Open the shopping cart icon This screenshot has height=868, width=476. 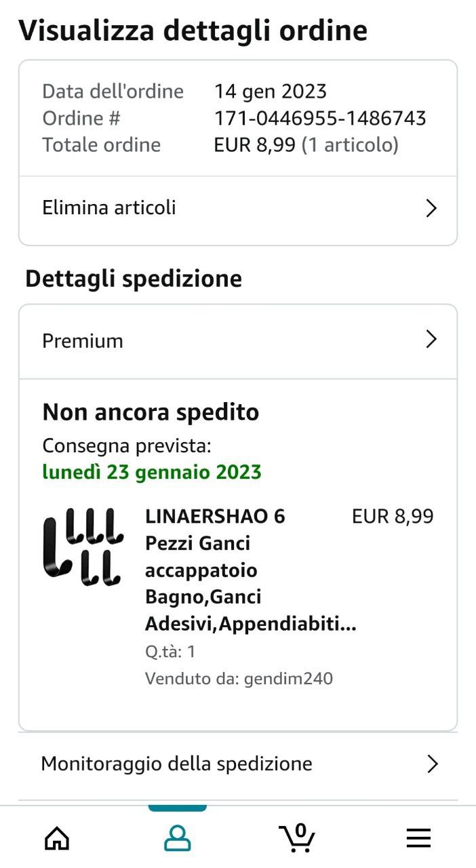[297, 837]
